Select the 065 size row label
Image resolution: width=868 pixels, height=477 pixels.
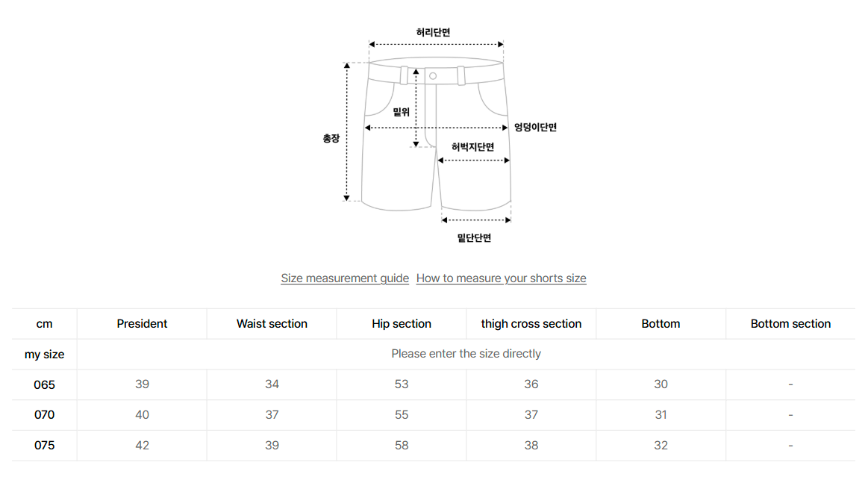pos(45,385)
